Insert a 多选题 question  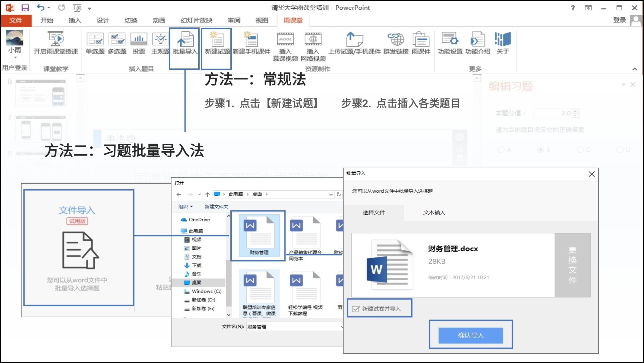(x=117, y=42)
